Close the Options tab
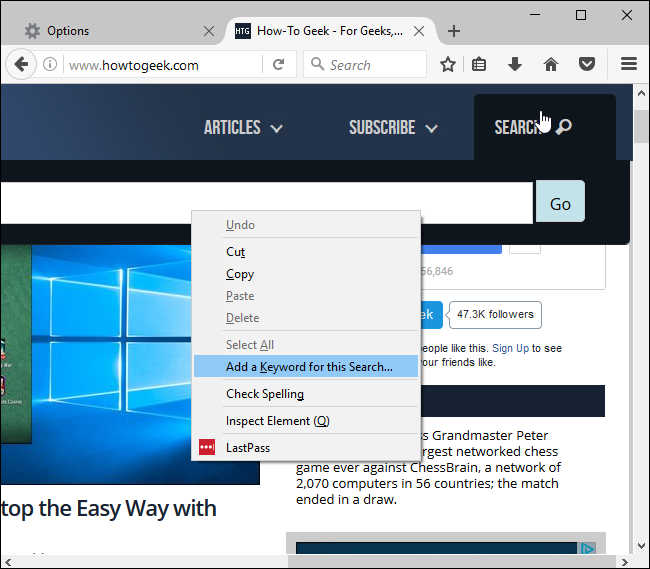The image size is (650, 569). pos(209,31)
